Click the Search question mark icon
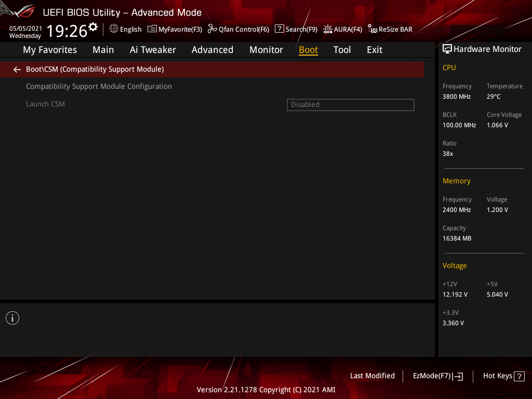 pos(279,29)
